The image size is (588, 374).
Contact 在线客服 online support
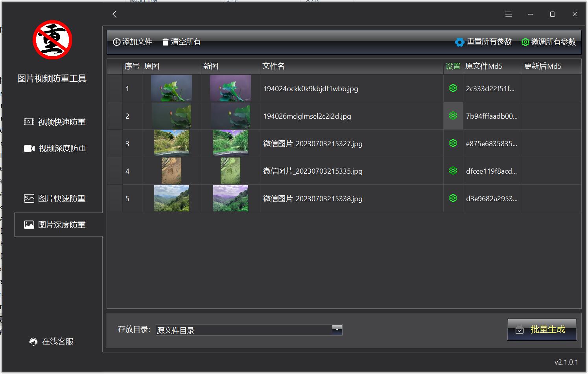[52, 342]
